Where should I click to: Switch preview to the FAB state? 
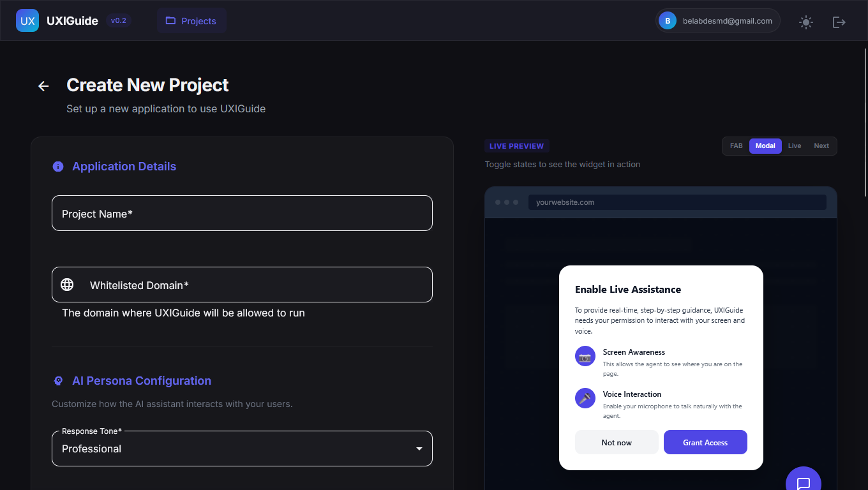(x=737, y=146)
